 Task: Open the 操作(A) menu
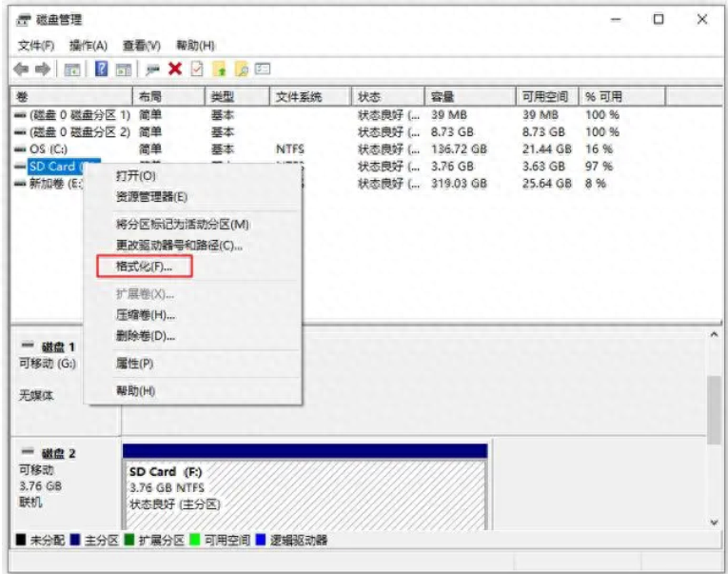(89, 46)
